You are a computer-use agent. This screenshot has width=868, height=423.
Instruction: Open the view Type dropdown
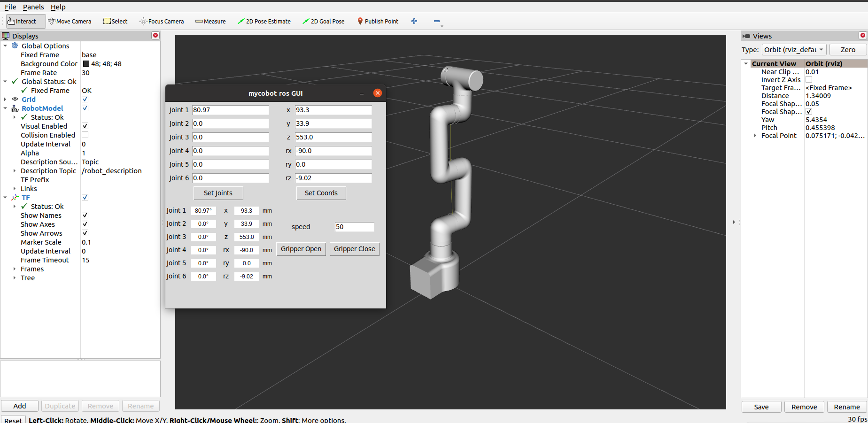[x=794, y=50]
